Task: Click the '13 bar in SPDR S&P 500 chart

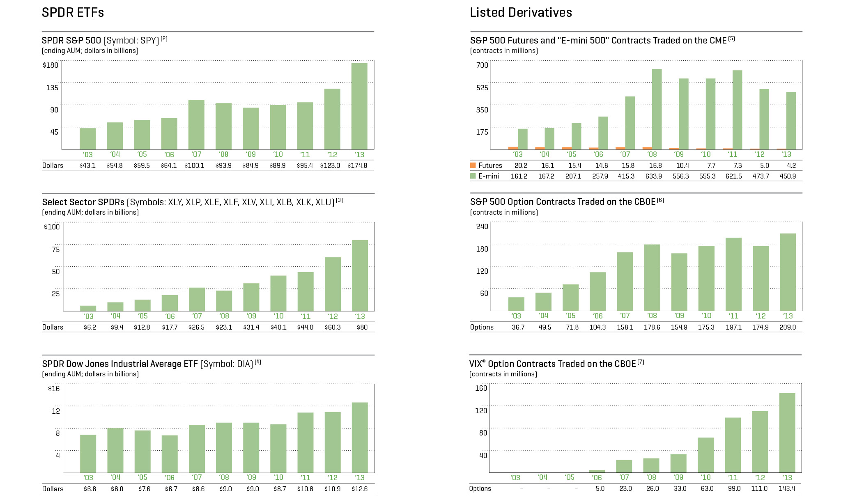Action: 359,107
